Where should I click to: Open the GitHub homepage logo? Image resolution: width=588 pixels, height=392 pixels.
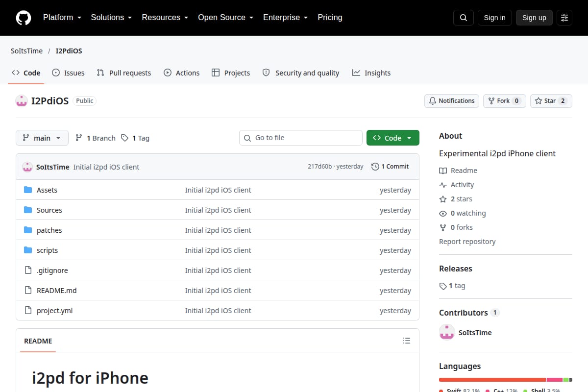pyautogui.click(x=23, y=18)
